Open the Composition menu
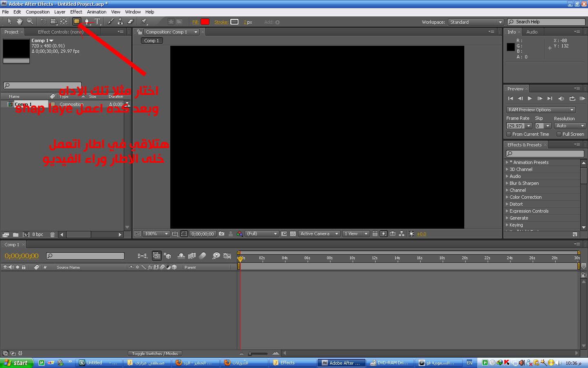 coord(38,12)
